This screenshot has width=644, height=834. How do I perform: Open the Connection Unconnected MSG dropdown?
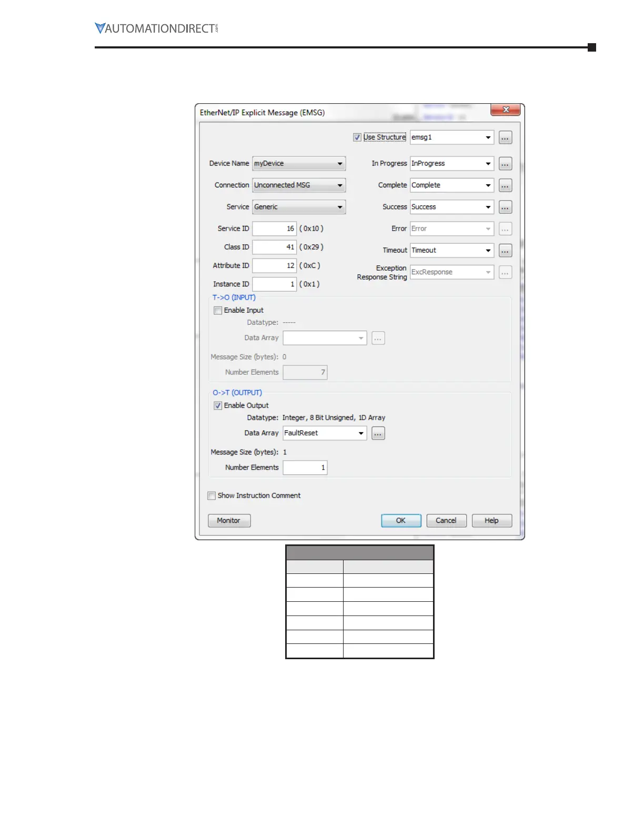[x=299, y=185]
